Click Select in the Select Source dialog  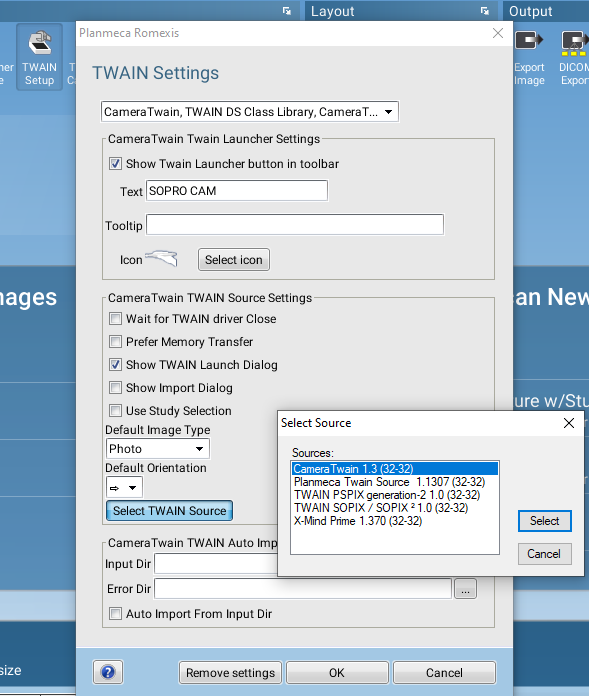[x=545, y=521]
